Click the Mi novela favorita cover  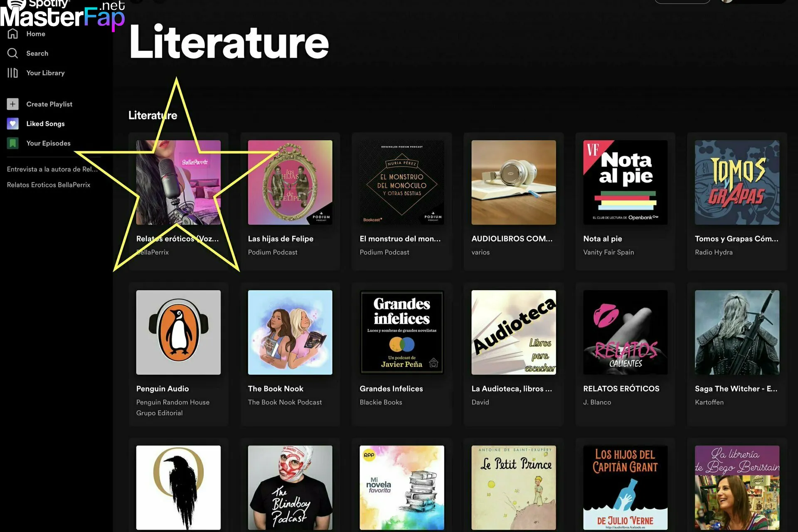point(401,488)
